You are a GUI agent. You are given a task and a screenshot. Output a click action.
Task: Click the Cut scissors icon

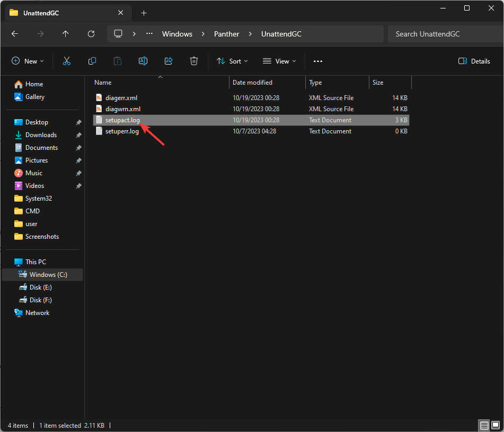coord(67,61)
